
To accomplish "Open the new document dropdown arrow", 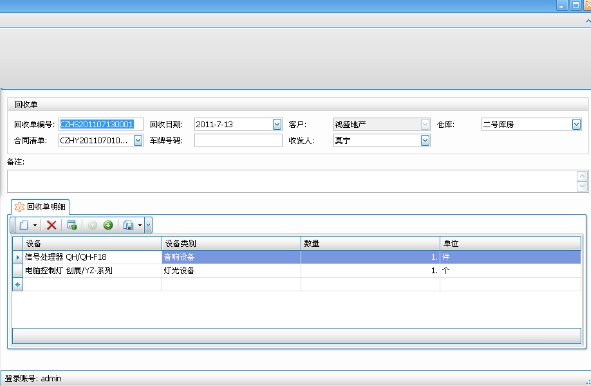I will click(x=35, y=225).
